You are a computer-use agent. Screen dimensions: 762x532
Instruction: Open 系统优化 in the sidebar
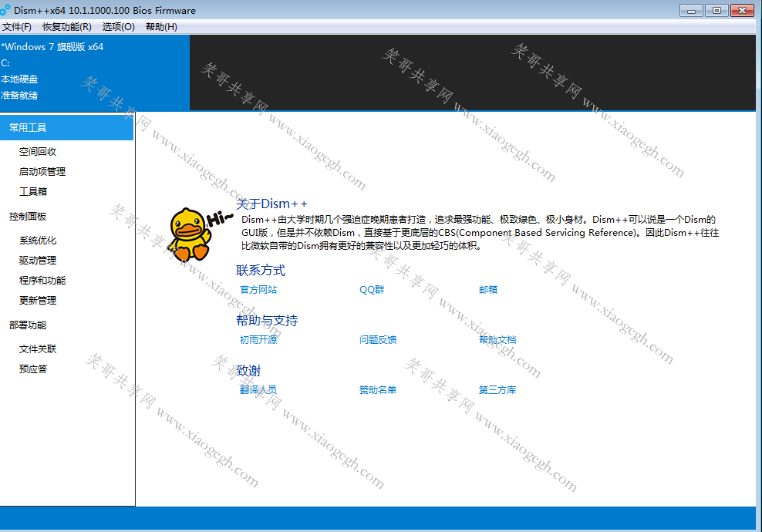coord(38,240)
